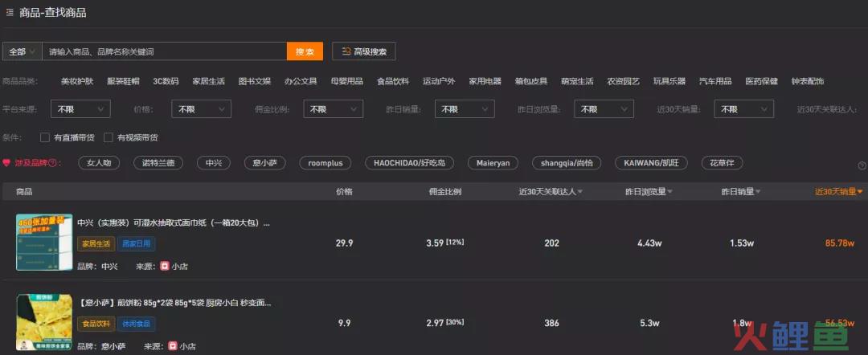Sort by 昨日浏览量 column arrow

point(669,192)
